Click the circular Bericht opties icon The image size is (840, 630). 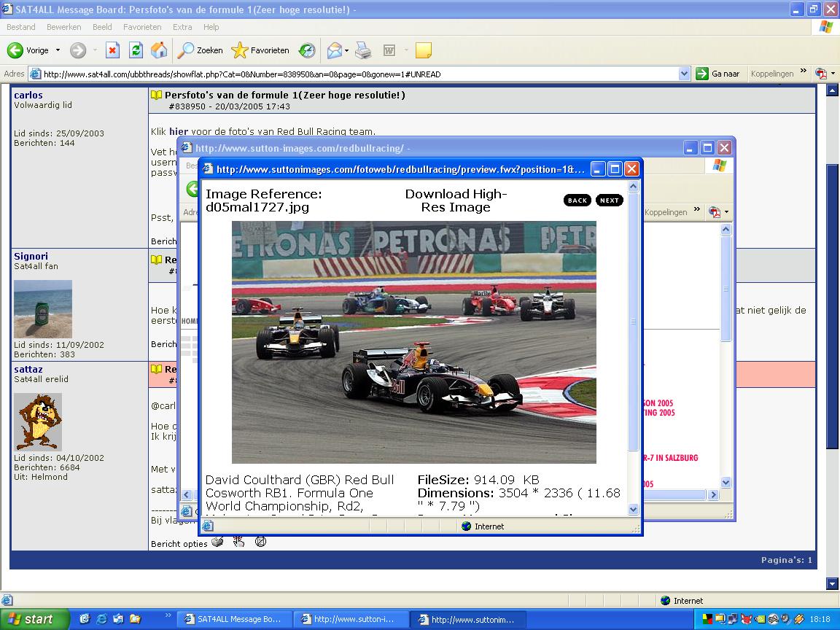260,542
